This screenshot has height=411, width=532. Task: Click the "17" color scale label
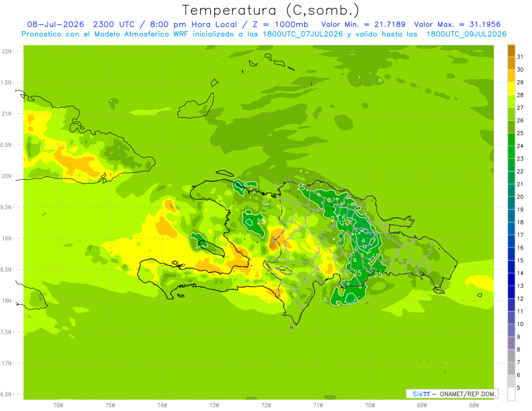click(x=520, y=235)
